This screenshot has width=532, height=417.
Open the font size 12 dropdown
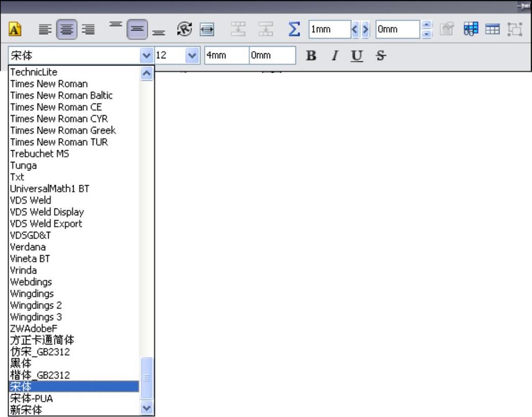(x=192, y=55)
